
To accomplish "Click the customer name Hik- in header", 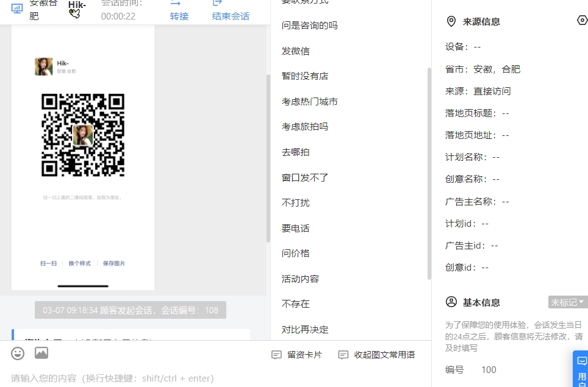I will [77, 5].
